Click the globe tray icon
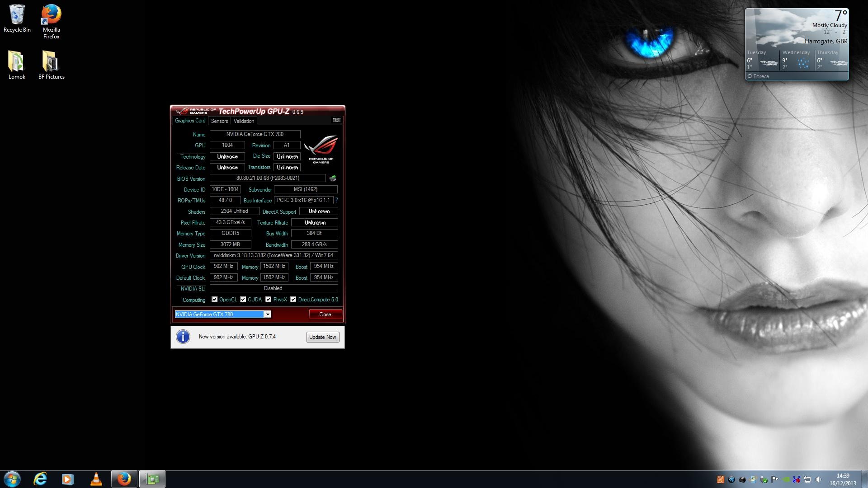 [x=731, y=479]
